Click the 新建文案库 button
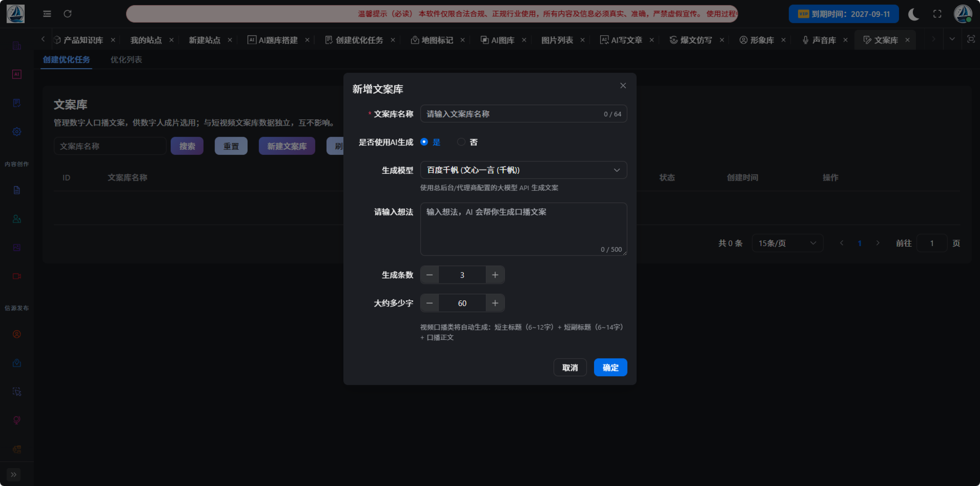 pyautogui.click(x=287, y=146)
